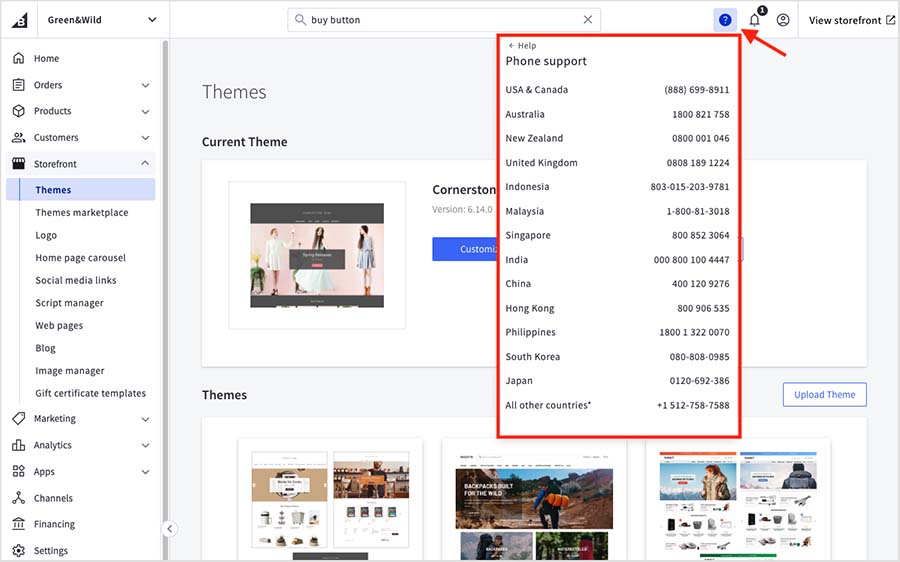Click Philippines number 1800 1 322 0070
The width and height of the screenshot is (900, 562).
[x=694, y=332]
